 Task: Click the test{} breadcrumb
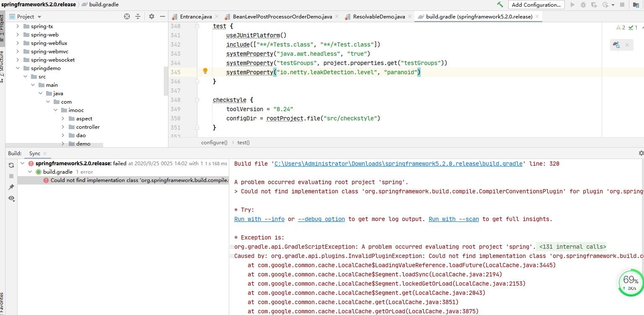point(243,142)
